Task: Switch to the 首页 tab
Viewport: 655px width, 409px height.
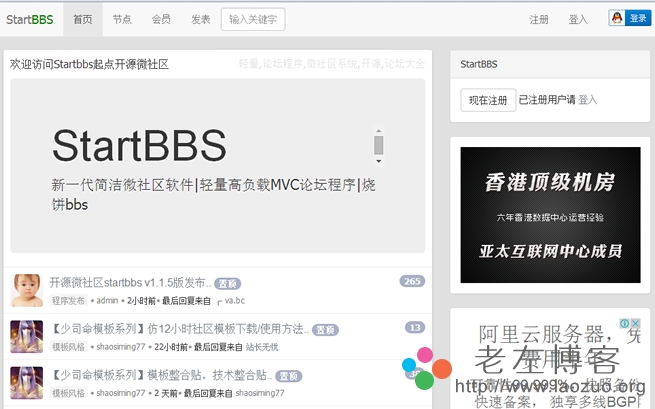Action: pos(83,19)
